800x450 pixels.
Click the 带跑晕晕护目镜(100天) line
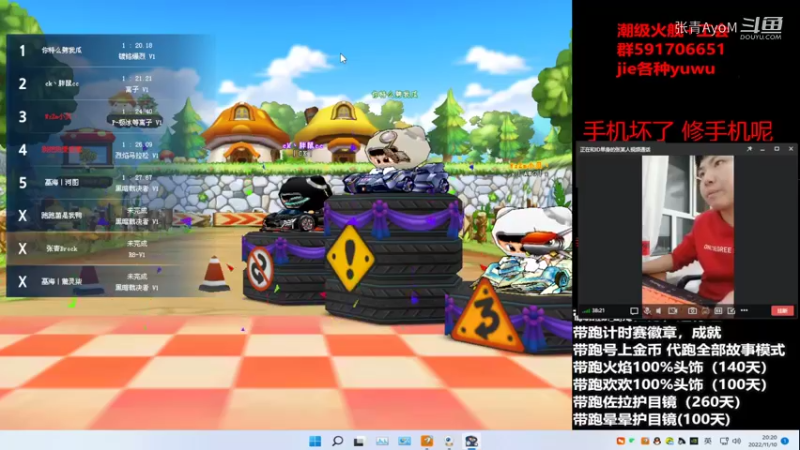tap(652, 419)
